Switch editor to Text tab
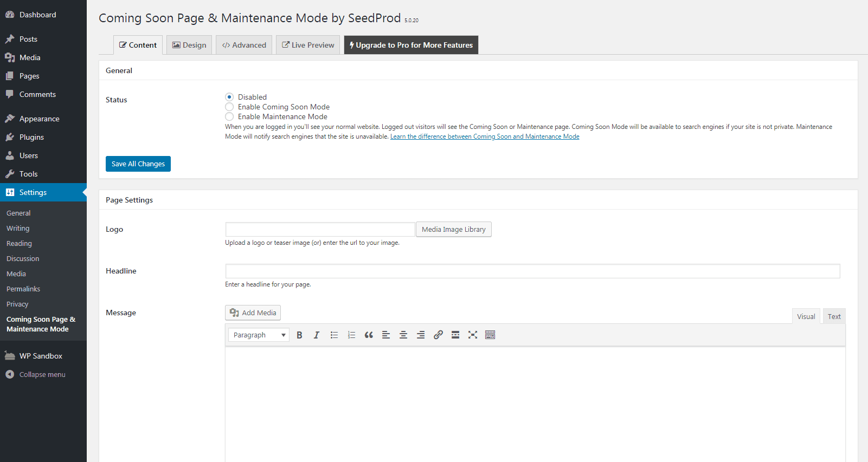The image size is (868, 462). click(834, 316)
